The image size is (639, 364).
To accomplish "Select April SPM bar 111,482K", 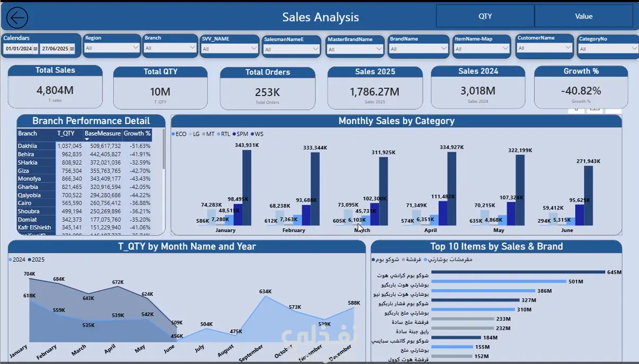I will coord(443,214).
